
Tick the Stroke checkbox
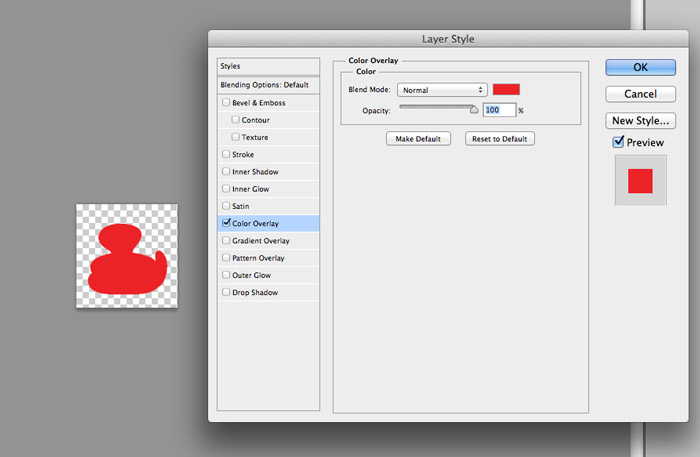(x=226, y=154)
